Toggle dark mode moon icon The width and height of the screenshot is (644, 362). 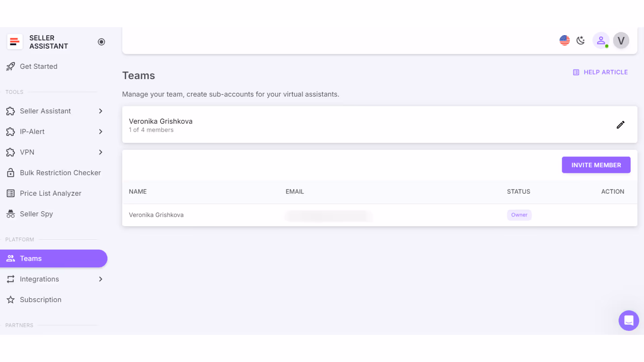coord(581,41)
